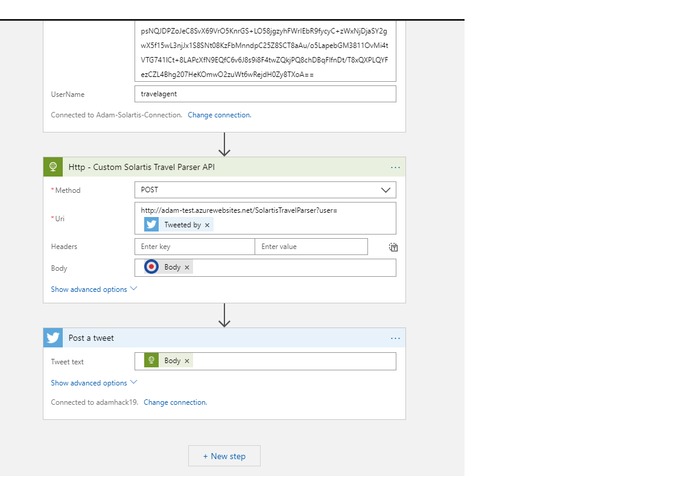Click the Enter value headers field

tap(311, 246)
